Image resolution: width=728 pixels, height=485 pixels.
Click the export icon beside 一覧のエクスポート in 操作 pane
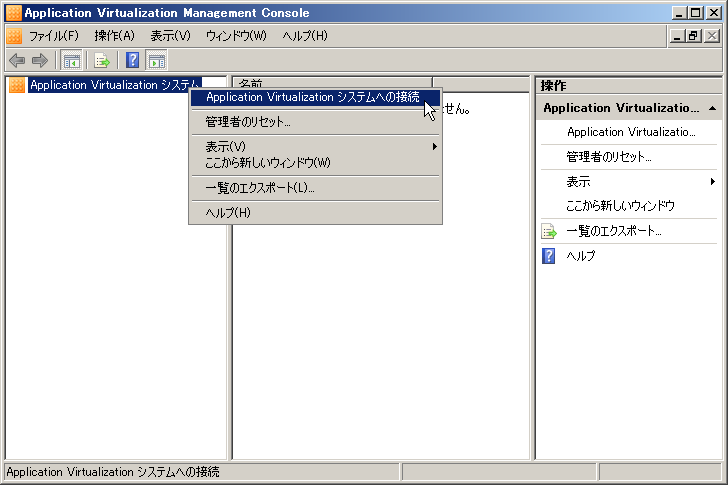point(549,231)
